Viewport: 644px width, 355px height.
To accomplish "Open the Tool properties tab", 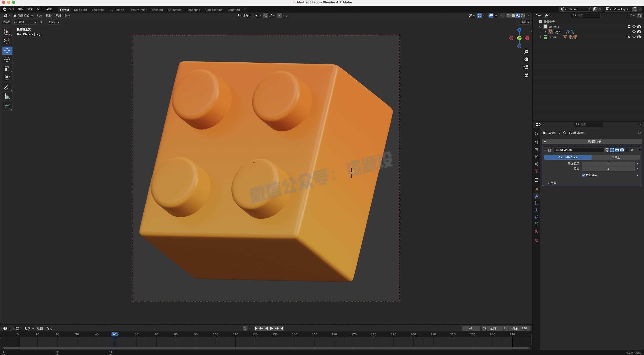I will tap(536, 134).
